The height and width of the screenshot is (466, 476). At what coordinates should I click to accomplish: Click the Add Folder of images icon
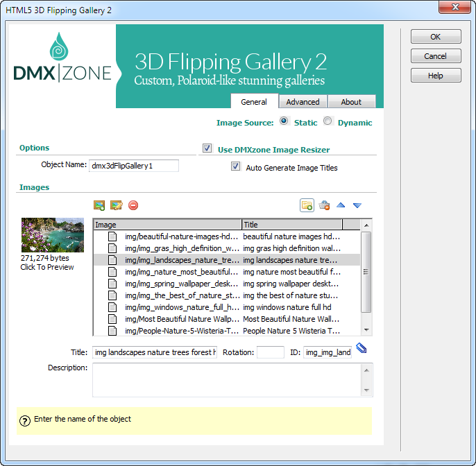(x=307, y=205)
